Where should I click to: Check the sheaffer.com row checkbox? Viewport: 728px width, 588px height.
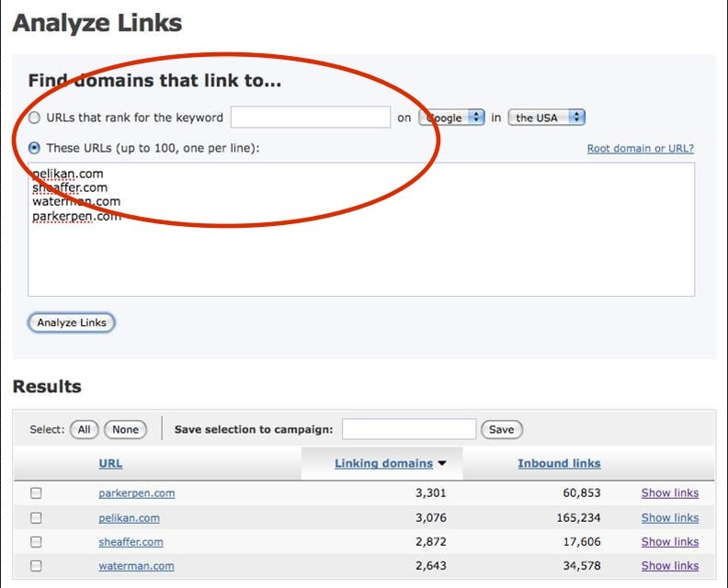pyautogui.click(x=36, y=541)
